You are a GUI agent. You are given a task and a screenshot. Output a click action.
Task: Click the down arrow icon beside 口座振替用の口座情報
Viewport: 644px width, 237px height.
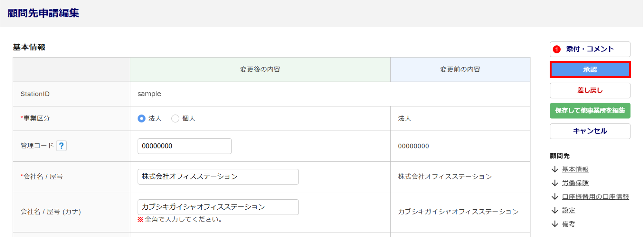[555, 197]
